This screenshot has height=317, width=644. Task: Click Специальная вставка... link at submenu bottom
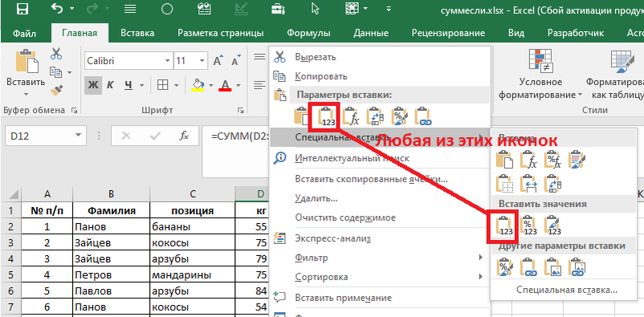pyautogui.click(x=567, y=290)
